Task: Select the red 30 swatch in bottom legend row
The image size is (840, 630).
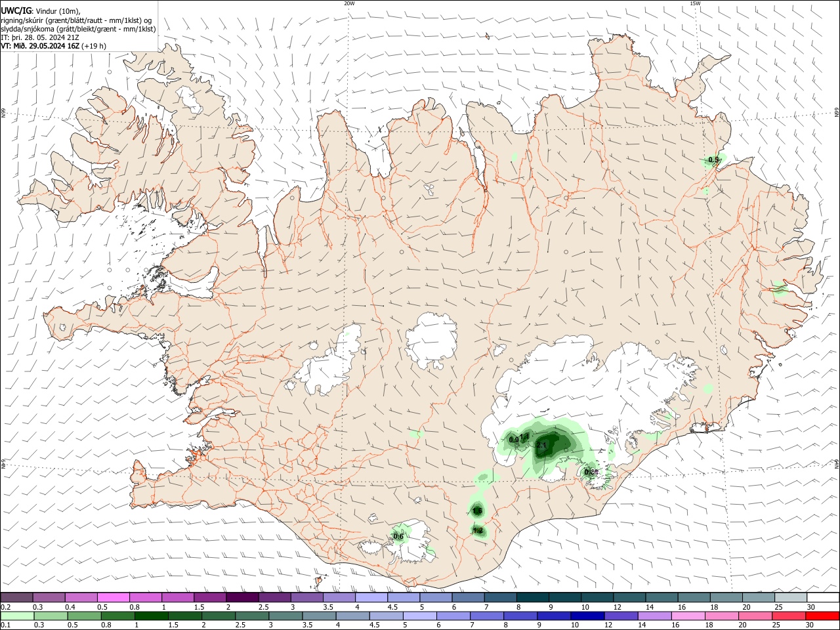Action: [x=823, y=616]
